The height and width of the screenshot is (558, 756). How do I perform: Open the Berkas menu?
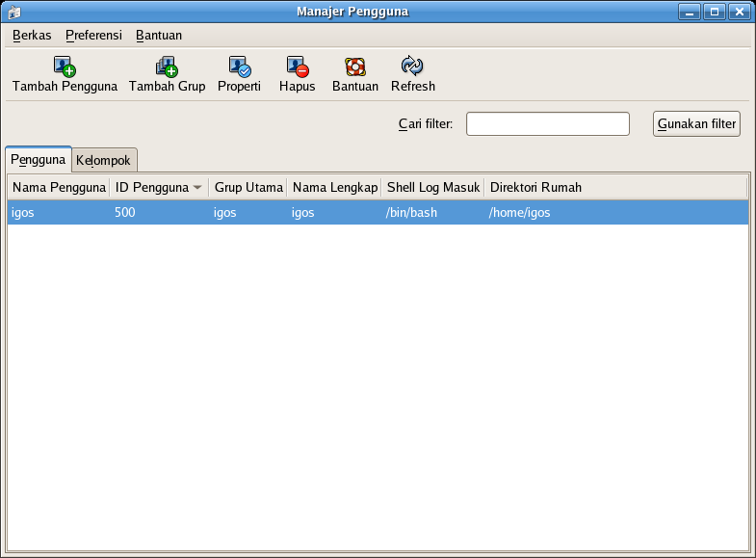point(32,36)
